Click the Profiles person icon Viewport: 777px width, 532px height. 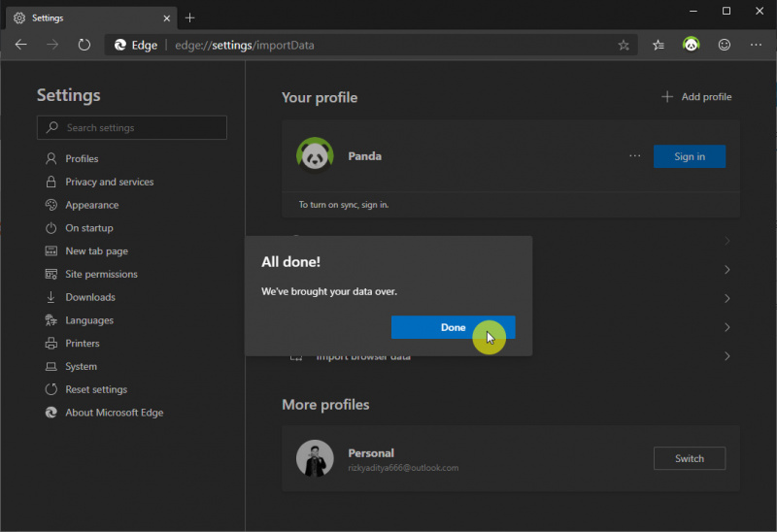pyautogui.click(x=51, y=158)
